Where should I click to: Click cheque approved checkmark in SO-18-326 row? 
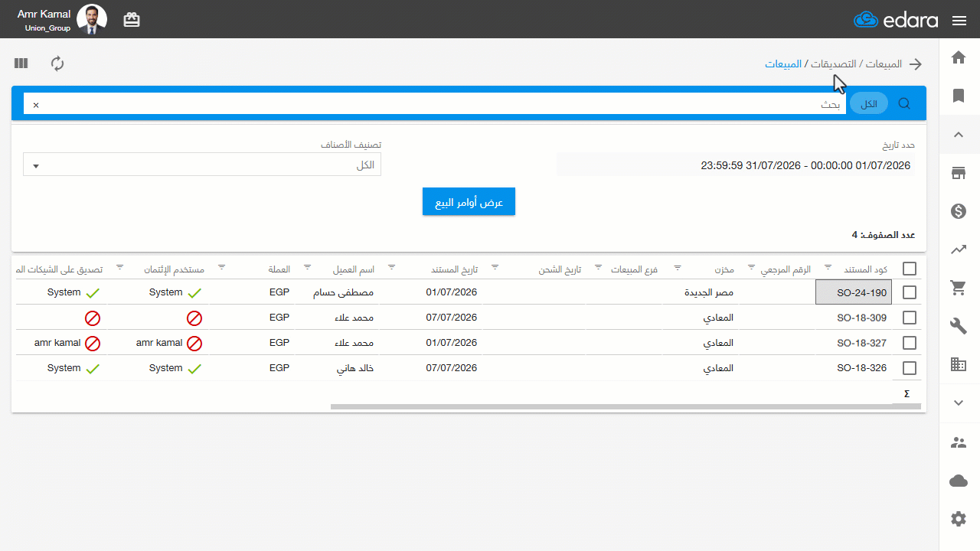pyautogui.click(x=93, y=369)
